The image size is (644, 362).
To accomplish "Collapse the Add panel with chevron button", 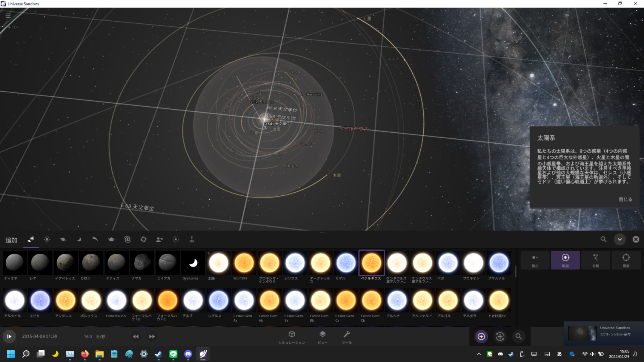I will click(619, 239).
